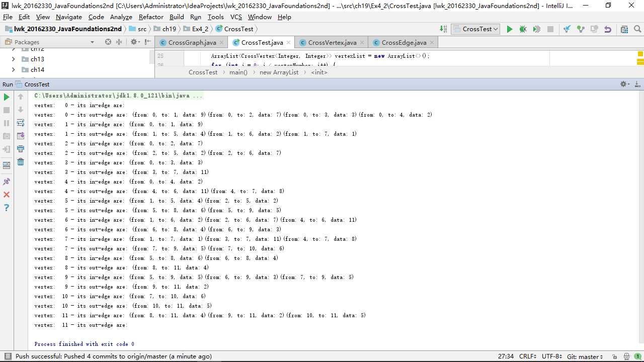This screenshot has height=362, width=644.
Task: Open Git: master branch popup in status bar
Action: 585,356
